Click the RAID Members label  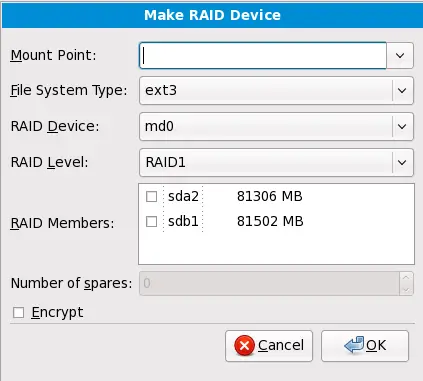62,223
